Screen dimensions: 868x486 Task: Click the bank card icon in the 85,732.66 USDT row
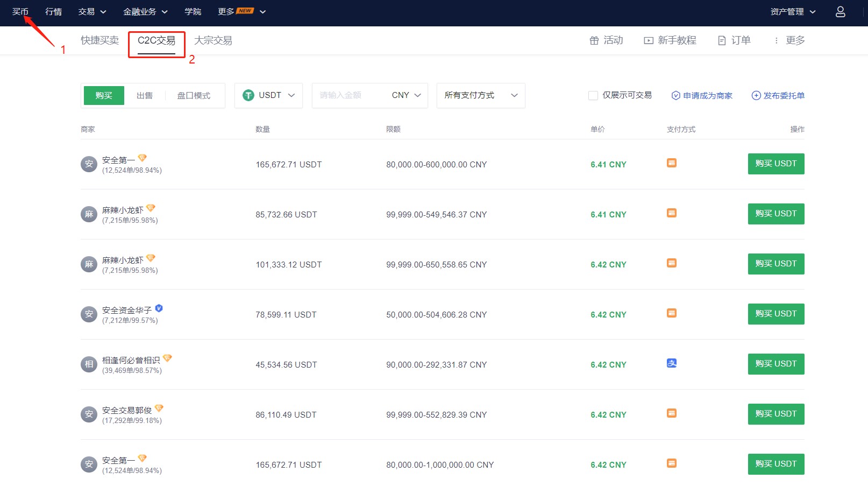(x=672, y=213)
